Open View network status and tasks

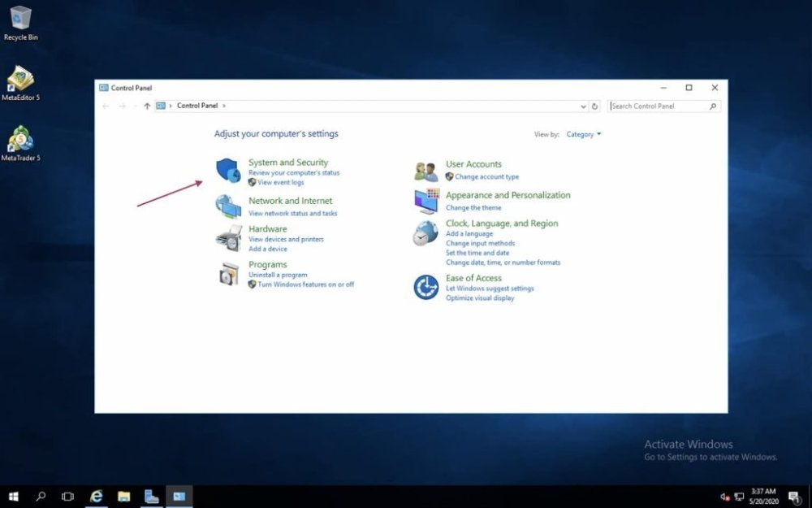(x=292, y=213)
